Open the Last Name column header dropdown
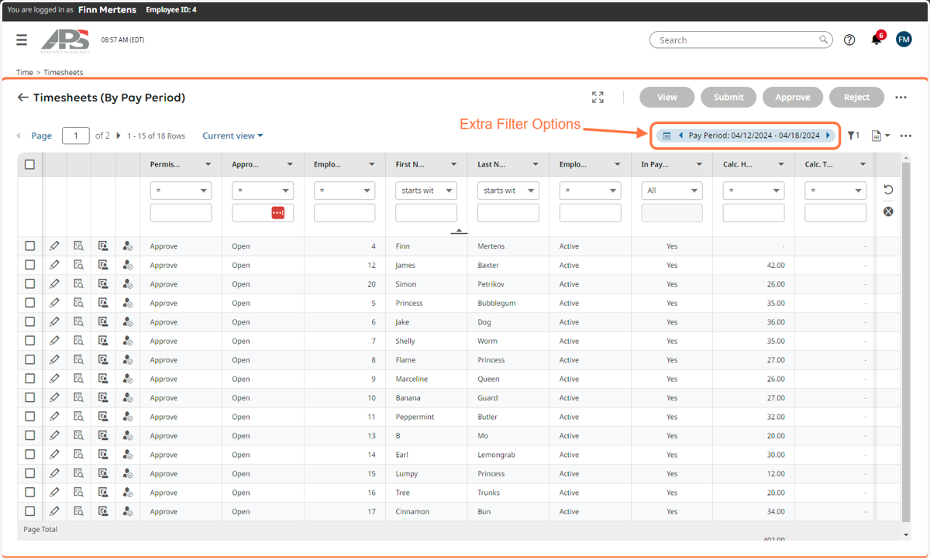Viewport: 930px width, 560px height. [x=536, y=164]
